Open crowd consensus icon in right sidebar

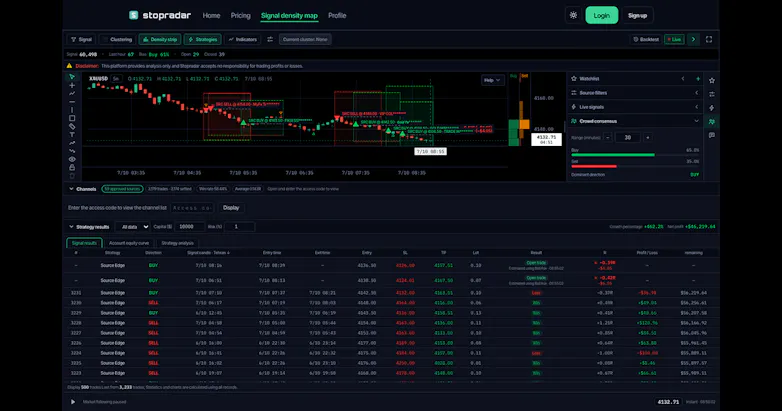point(712,121)
